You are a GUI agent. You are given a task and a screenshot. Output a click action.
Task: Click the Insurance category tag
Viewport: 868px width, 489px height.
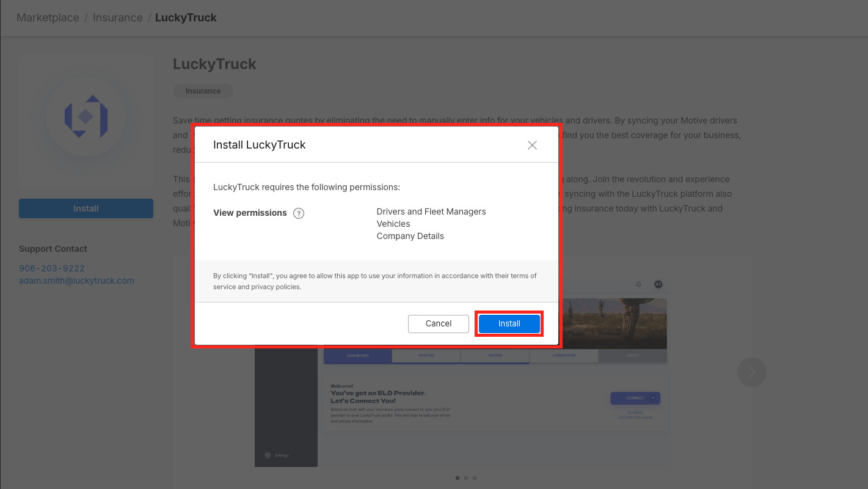pos(203,91)
